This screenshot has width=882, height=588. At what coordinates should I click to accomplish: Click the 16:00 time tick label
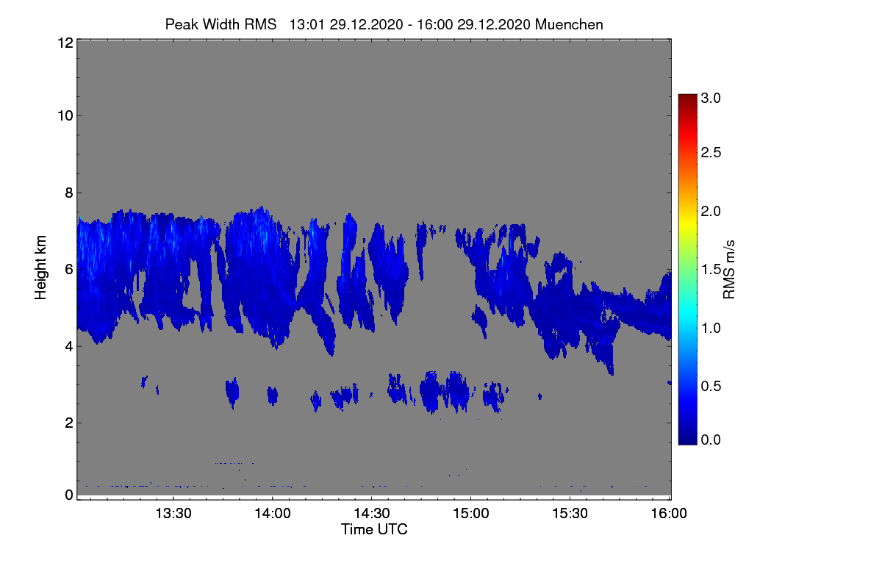click(670, 514)
